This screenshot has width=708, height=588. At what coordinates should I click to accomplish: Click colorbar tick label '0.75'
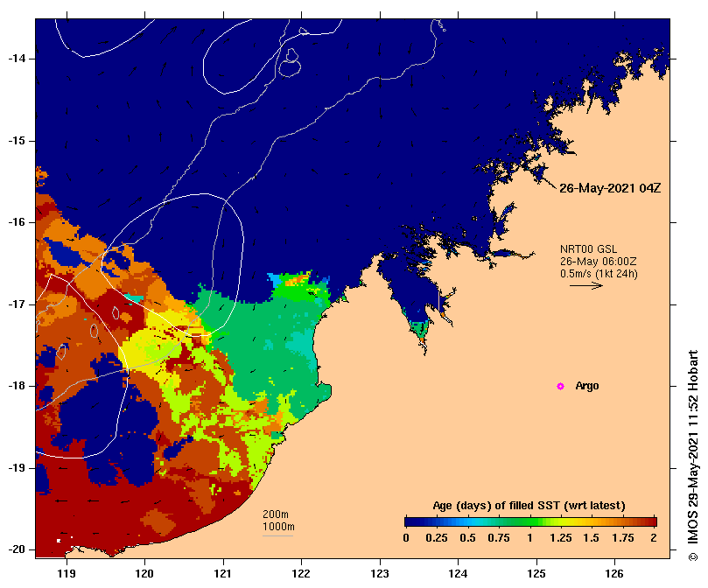[499, 538]
